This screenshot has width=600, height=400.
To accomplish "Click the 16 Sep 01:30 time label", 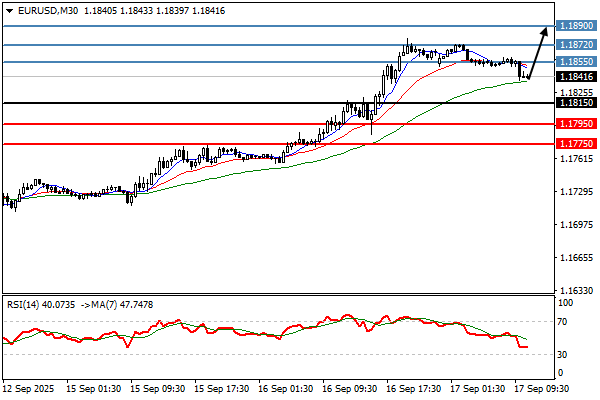I will 286,389.
